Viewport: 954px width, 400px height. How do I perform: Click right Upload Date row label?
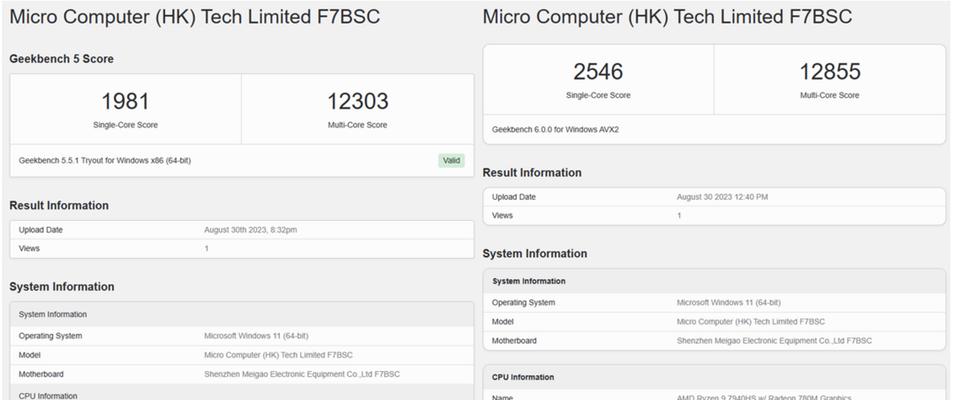(514, 197)
